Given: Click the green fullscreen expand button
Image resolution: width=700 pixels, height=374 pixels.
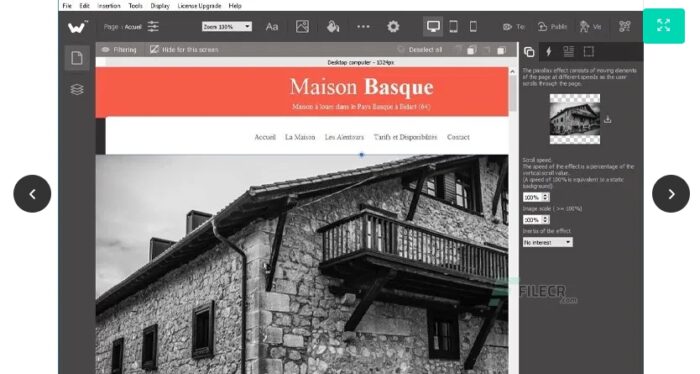Looking at the screenshot, I should pyautogui.click(x=663, y=25).
